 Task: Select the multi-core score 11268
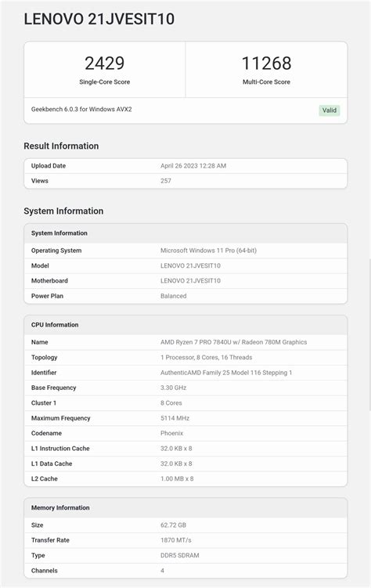(266, 63)
